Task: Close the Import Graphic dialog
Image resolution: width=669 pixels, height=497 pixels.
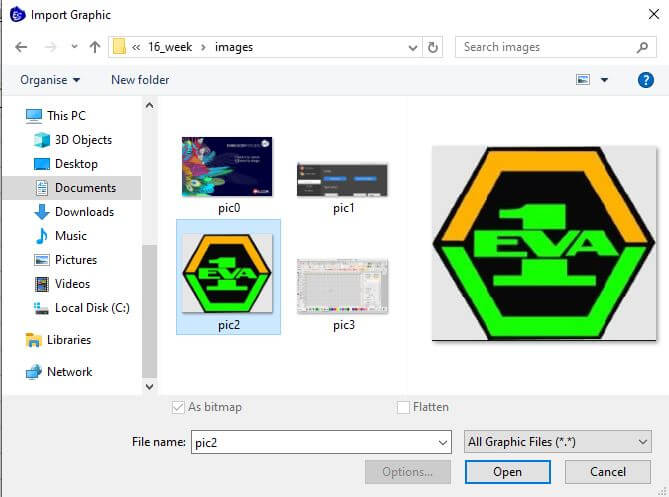Action: tap(654, 14)
